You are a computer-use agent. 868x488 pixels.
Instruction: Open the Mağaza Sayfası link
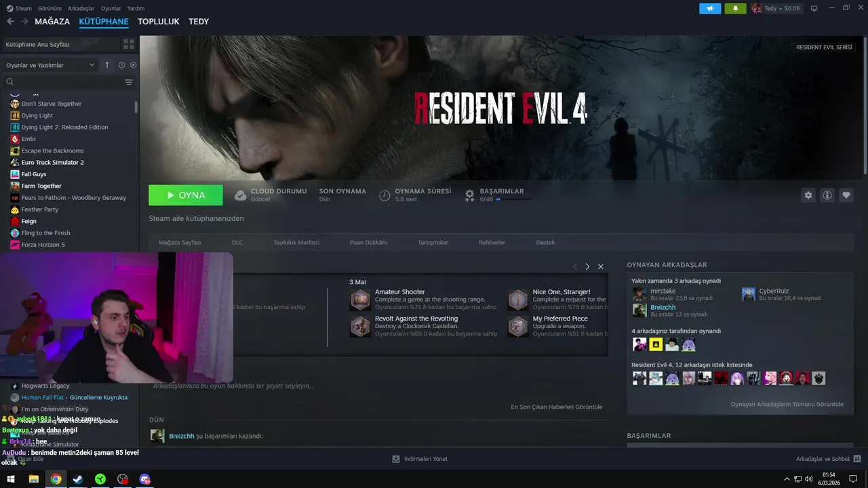pos(180,243)
